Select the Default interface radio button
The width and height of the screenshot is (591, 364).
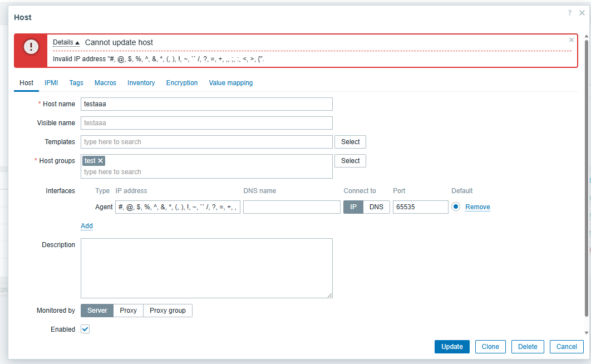456,207
